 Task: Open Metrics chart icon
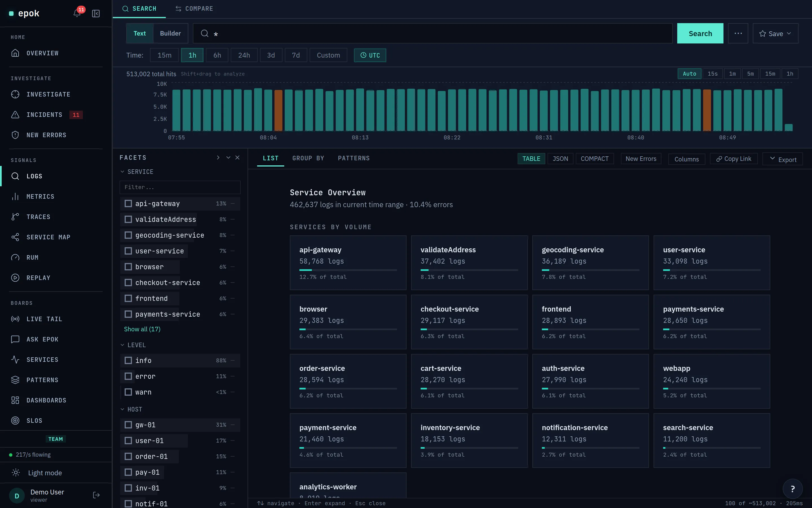tap(15, 196)
